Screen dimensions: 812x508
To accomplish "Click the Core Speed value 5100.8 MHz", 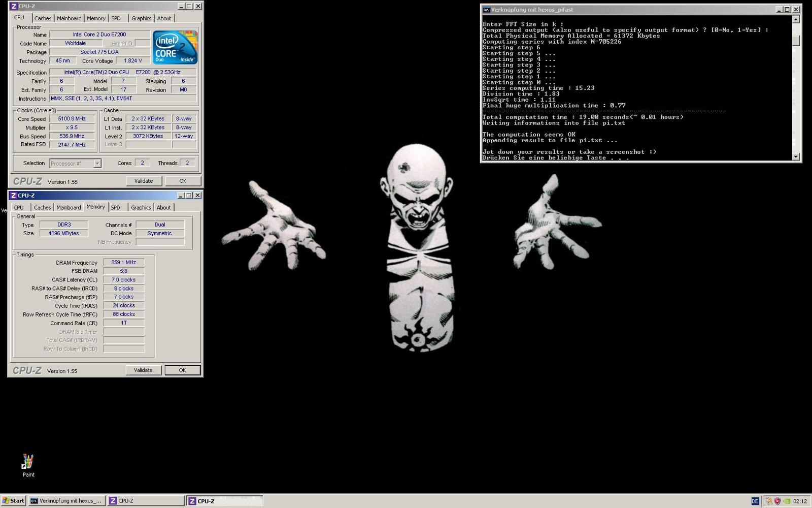I will [x=72, y=119].
